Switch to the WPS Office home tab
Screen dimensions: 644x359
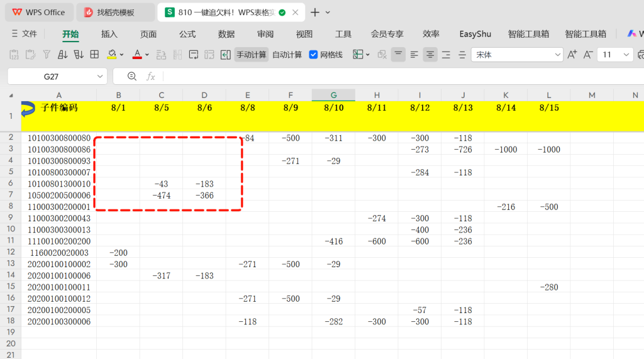pos(39,13)
